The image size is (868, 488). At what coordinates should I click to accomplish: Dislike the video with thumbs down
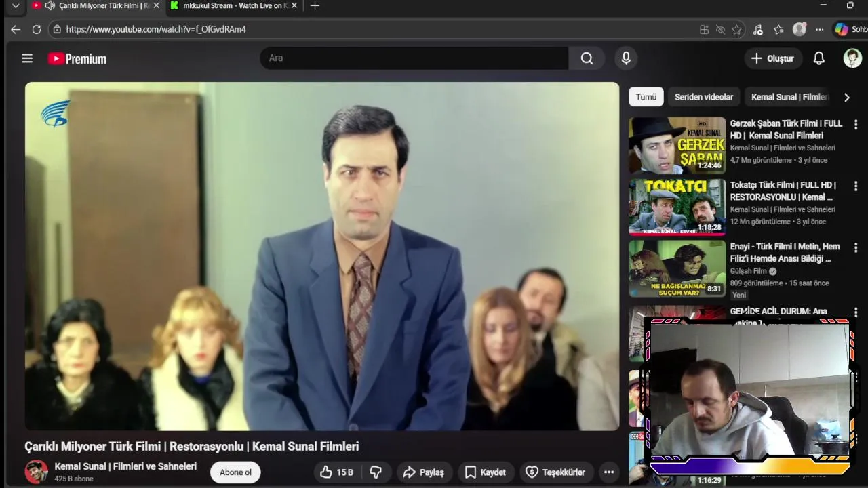(376, 472)
